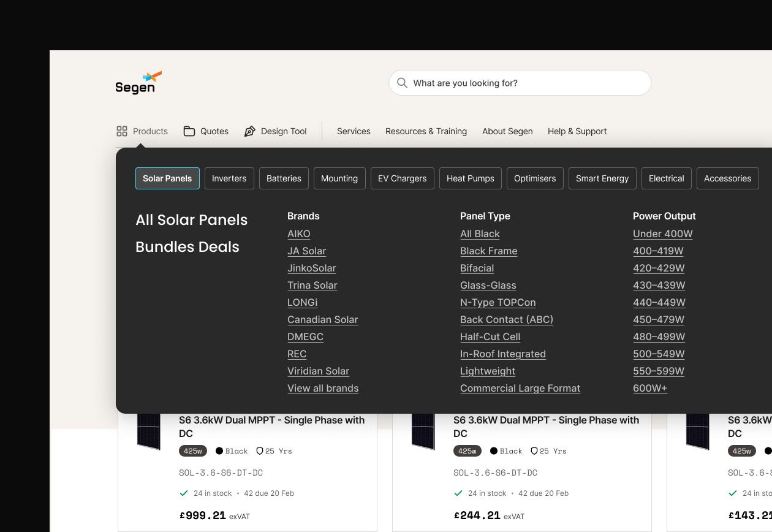Screen dimensions: 772x532
Task: Click the £244.21 price text
Action: point(477,515)
